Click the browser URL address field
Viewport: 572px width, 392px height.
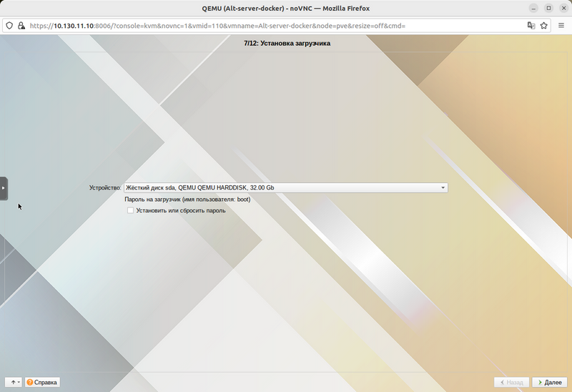(x=272, y=25)
